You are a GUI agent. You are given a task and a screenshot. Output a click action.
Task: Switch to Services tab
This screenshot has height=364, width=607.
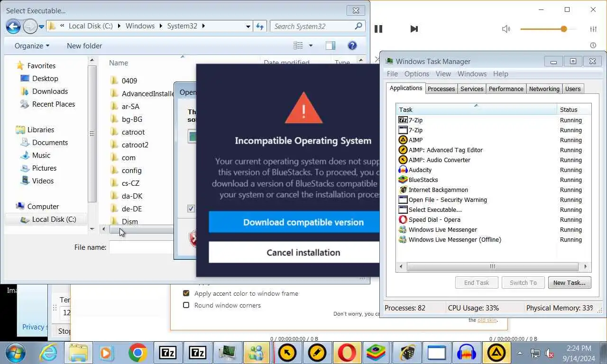[x=472, y=89]
